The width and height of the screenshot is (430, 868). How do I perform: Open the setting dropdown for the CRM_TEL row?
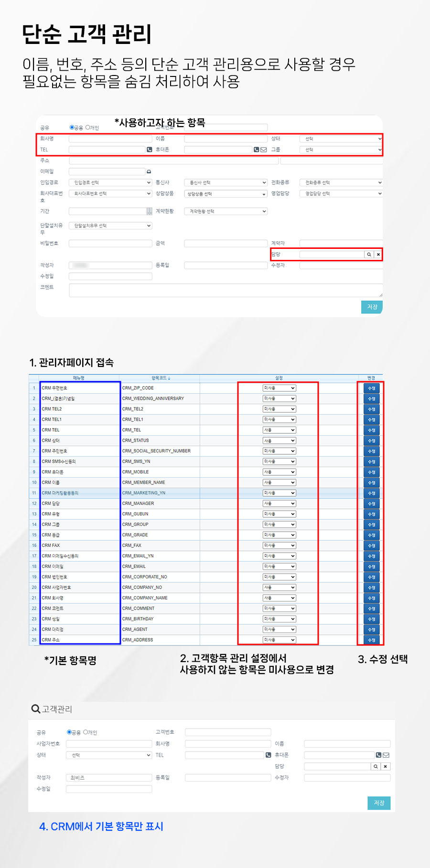pos(279,430)
